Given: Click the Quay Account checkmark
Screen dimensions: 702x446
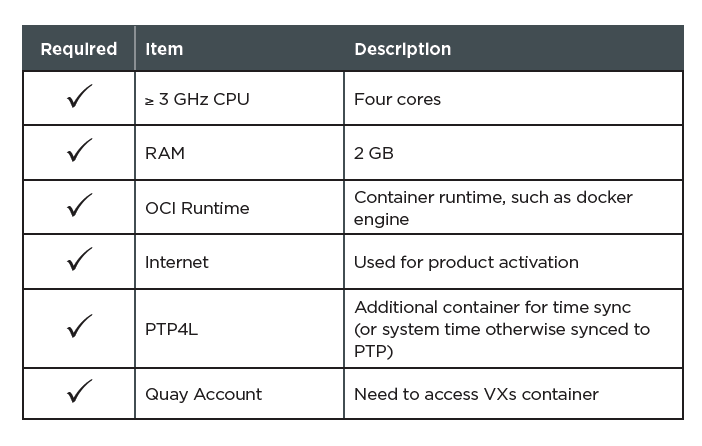Looking at the screenshot, I should [x=80, y=390].
